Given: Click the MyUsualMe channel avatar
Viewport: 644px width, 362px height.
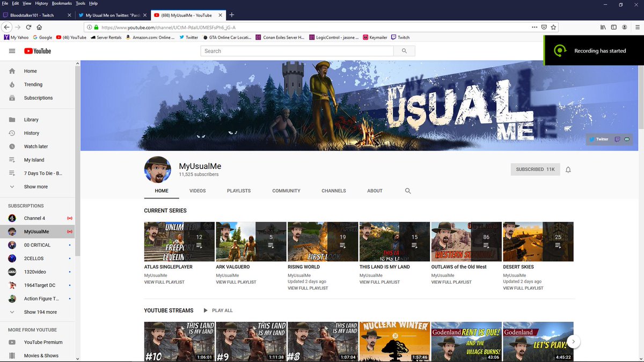Looking at the screenshot, I should point(158,170).
